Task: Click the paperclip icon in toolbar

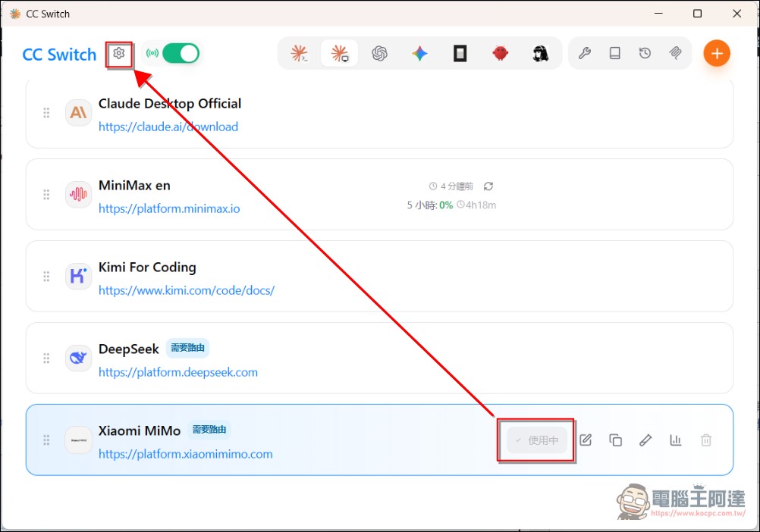Action: (x=675, y=53)
